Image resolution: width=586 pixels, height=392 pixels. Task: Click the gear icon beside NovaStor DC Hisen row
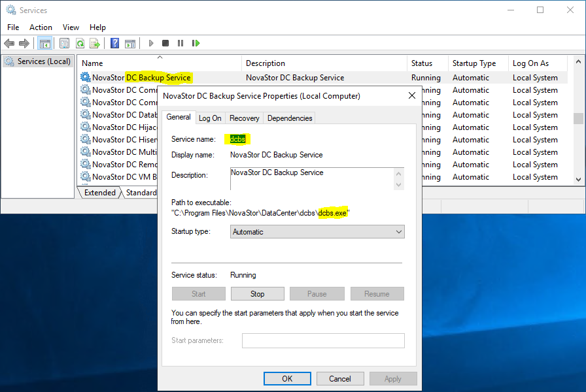86,139
